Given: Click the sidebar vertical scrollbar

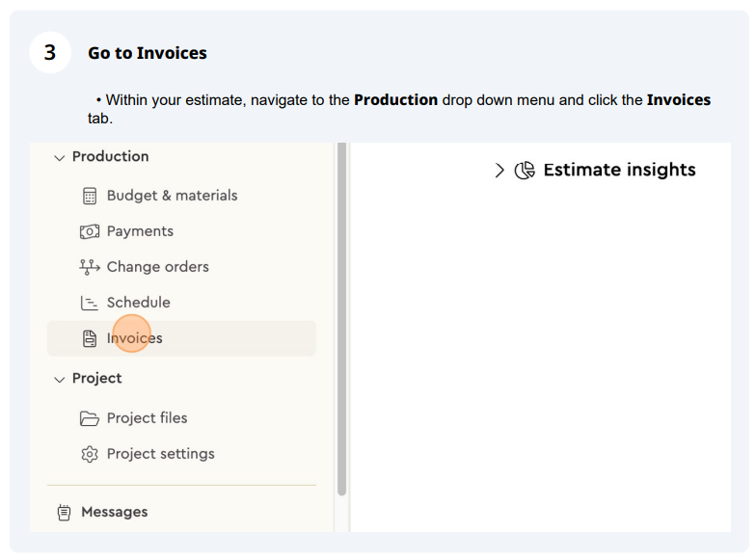Looking at the screenshot, I should coord(341,319).
